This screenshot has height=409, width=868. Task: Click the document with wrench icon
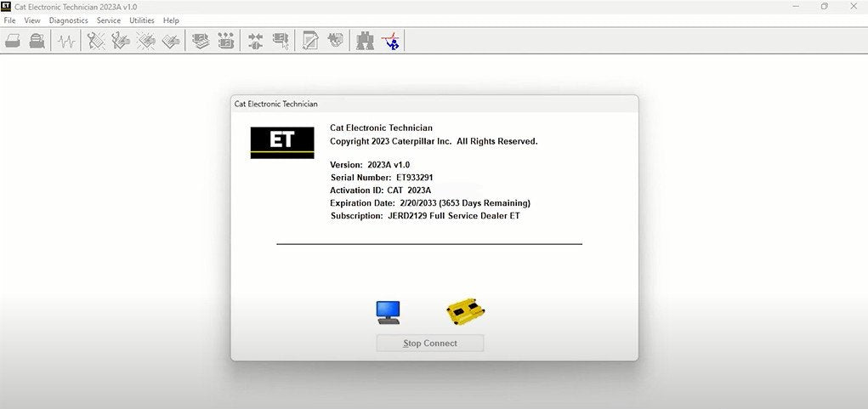[310, 41]
